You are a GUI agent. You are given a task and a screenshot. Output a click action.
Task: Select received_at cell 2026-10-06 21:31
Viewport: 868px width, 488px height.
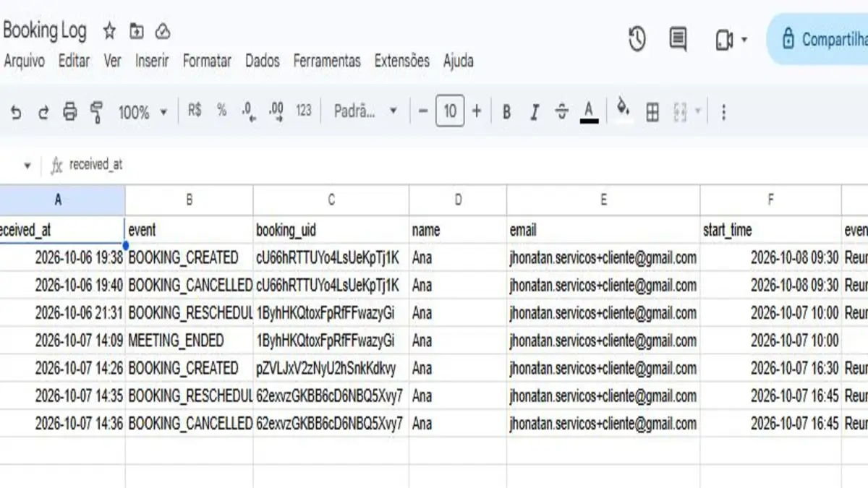[62, 312]
